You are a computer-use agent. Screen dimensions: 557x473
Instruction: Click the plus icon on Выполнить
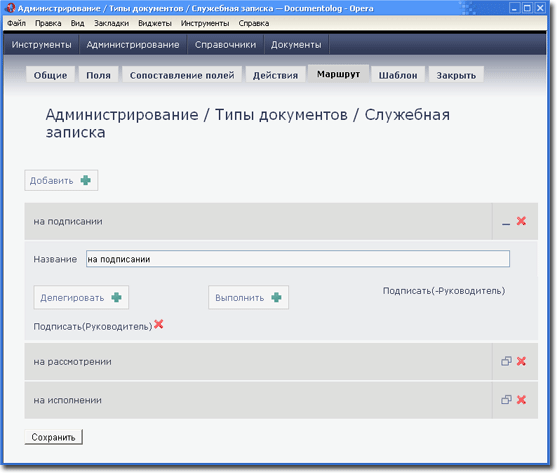[276, 298]
